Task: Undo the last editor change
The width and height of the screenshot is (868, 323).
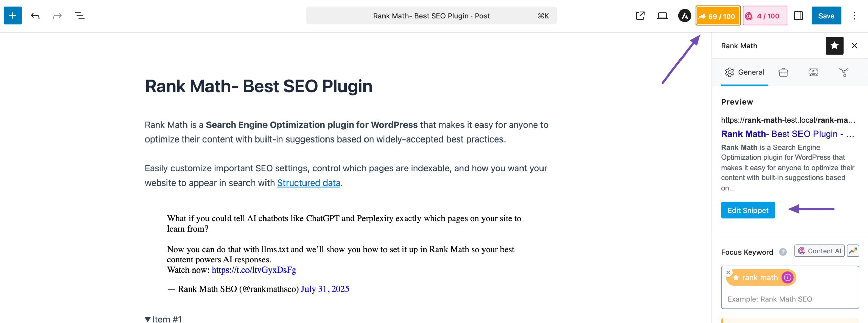Action: pos(35,16)
